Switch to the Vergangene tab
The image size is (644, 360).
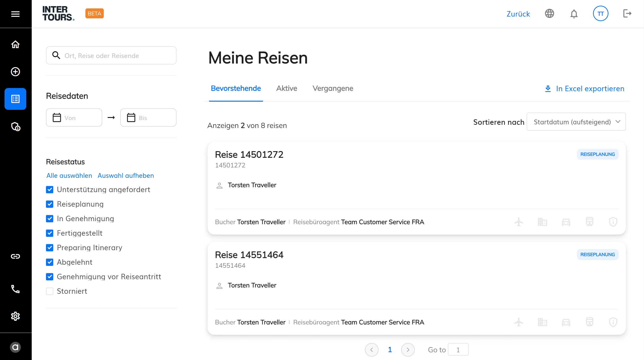(x=333, y=88)
